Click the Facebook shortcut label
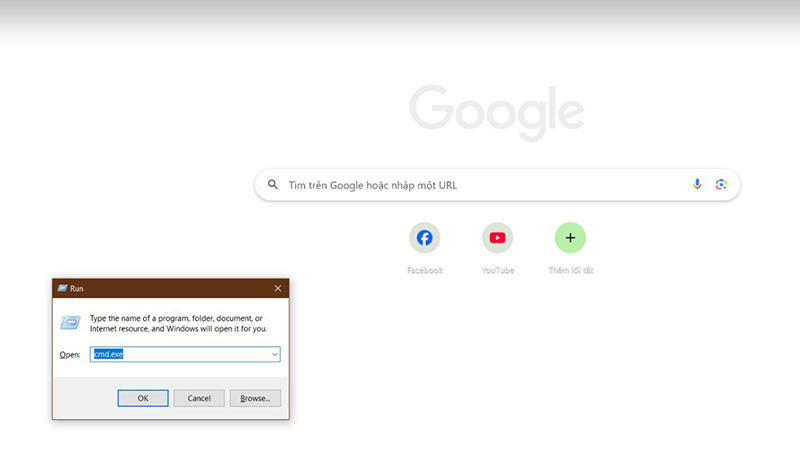Viewport: 800px width, 450px height. pyautogui.click(x=424, y=270)
